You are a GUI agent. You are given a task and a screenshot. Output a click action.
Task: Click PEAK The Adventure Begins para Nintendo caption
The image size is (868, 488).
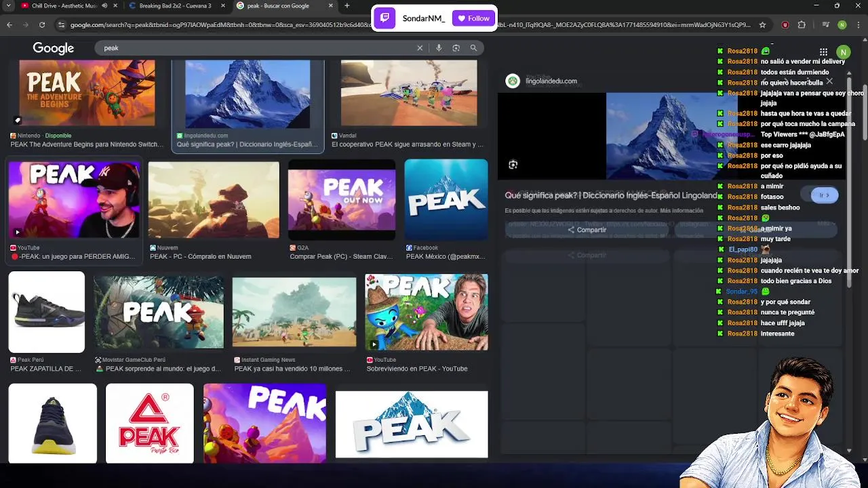[x=87, y=144]
